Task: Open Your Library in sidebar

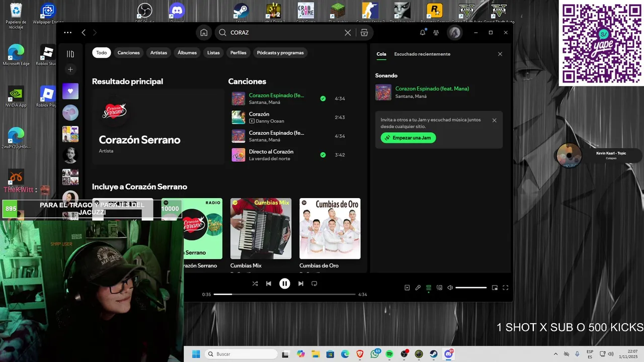Action: pos(70,54)
